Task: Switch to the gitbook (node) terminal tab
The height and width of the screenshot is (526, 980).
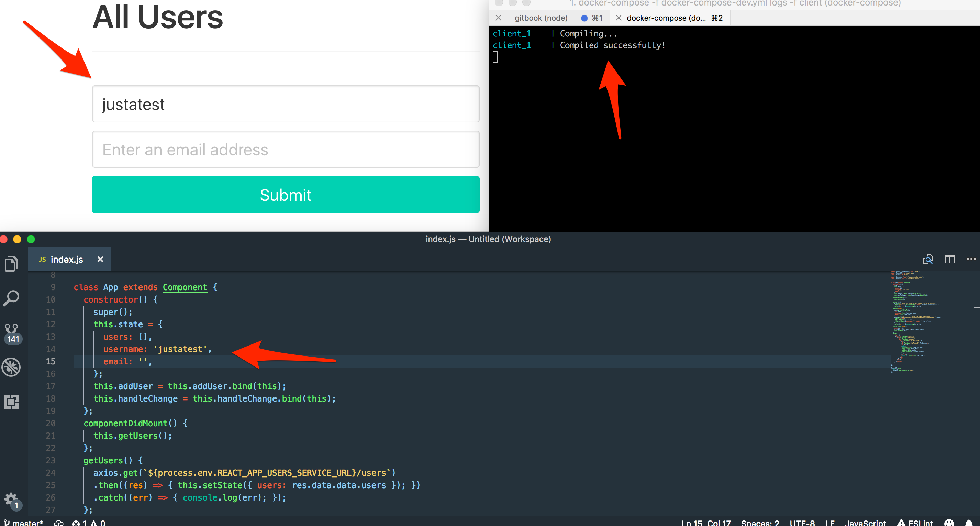Action: tap(541, 18)
